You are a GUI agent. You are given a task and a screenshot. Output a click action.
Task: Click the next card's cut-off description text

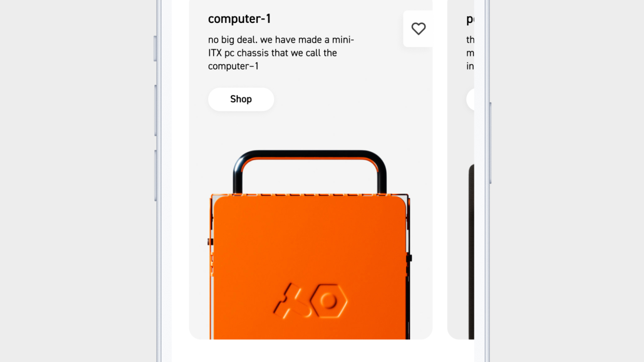[x=470, y=53]
